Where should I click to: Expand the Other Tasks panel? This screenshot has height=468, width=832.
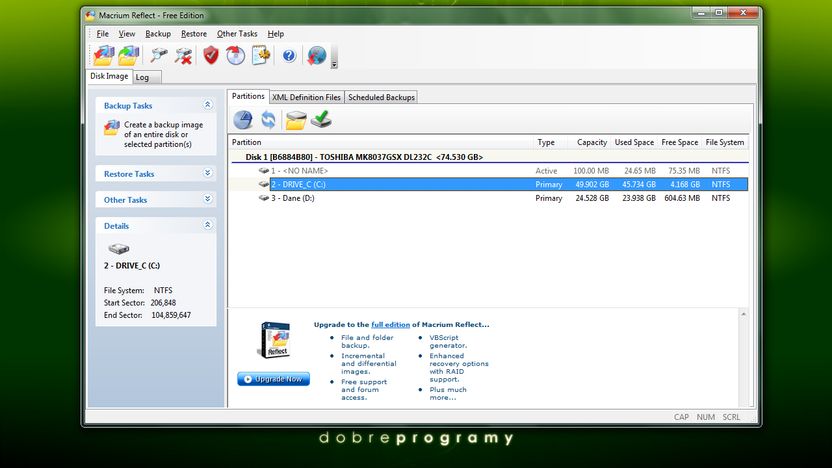click(x=207, y=199)
